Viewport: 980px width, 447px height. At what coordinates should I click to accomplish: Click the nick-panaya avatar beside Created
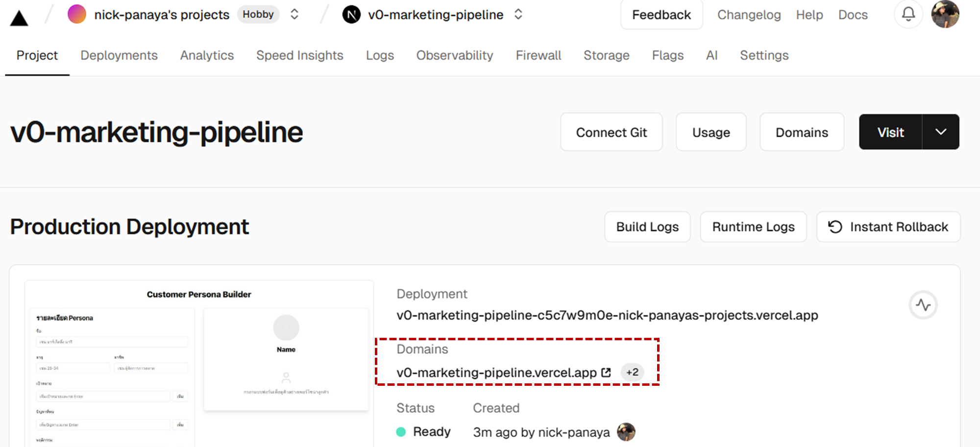pyautogui.click(x=626, y=432)
